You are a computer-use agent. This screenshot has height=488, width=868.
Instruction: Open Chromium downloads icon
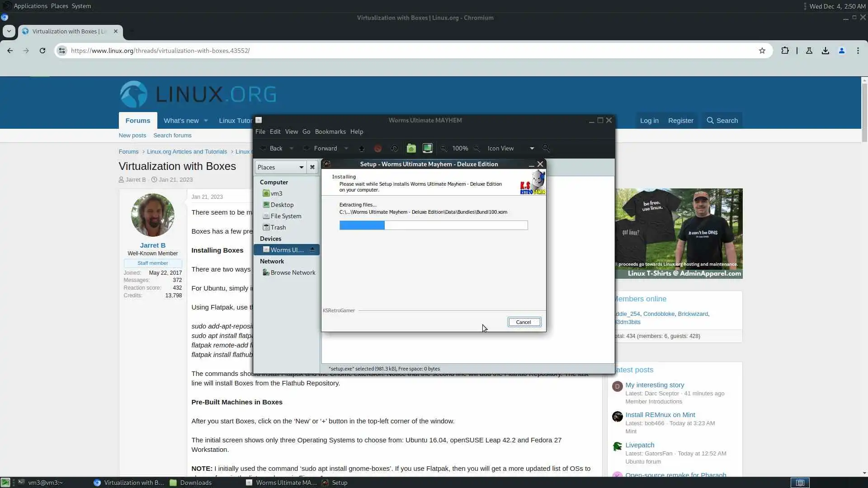826,51
